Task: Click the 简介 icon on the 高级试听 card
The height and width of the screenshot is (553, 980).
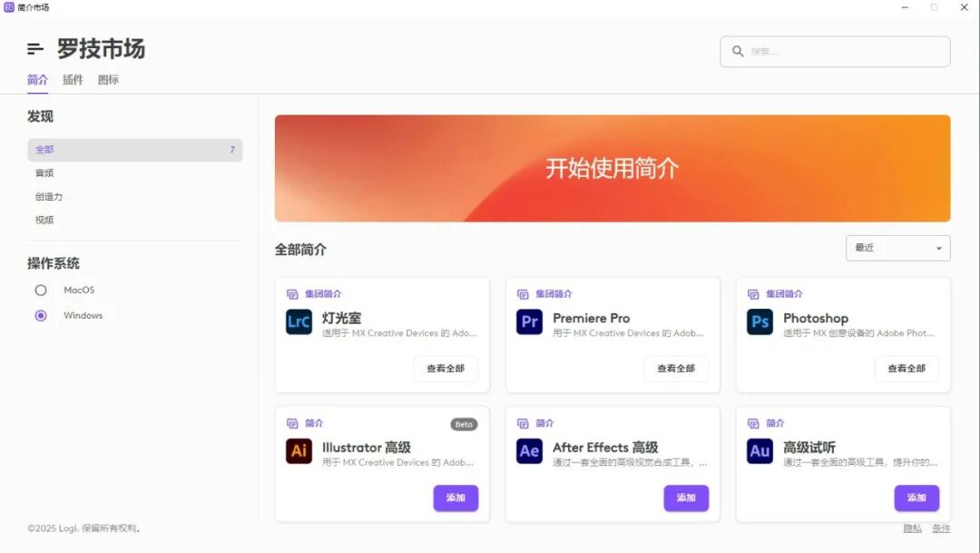Action: (753, 423)
